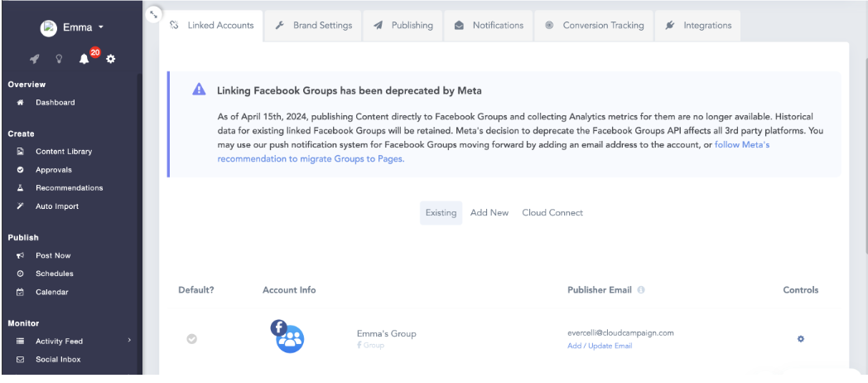Click the Publisher Email info icon
Viewport: 868px width, 383px height.
click(x=641, y=290)
